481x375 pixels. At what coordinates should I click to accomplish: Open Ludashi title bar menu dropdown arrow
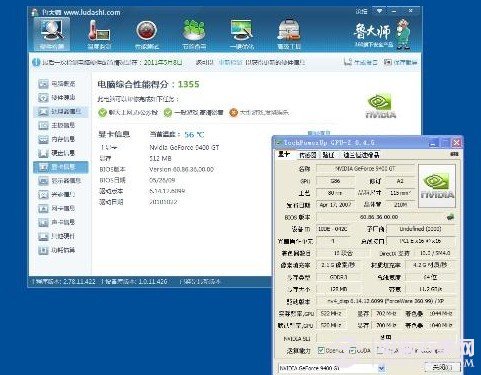click(379, 11)
